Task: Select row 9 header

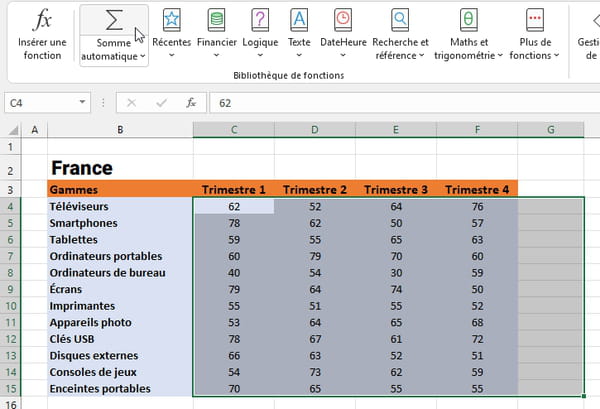Action: tap(10, 289)
